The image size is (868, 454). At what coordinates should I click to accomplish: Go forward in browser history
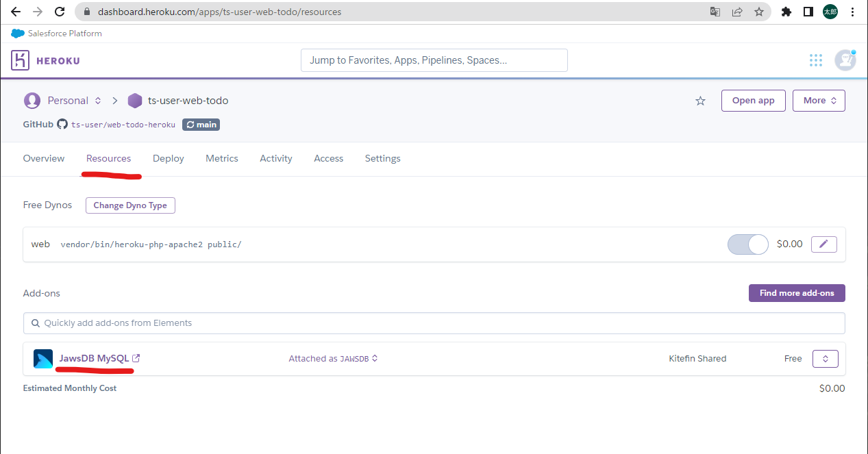[x=38, y=12]
